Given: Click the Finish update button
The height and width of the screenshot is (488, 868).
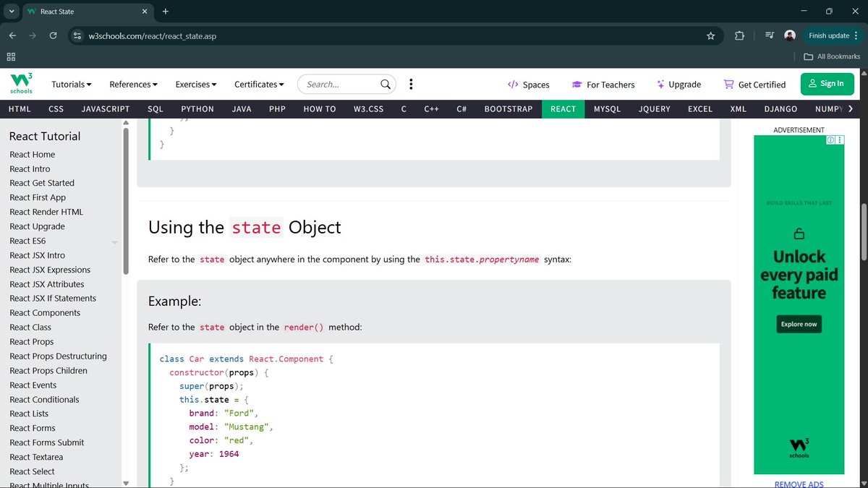Looking at the screenshot, I should coord(829,35).
